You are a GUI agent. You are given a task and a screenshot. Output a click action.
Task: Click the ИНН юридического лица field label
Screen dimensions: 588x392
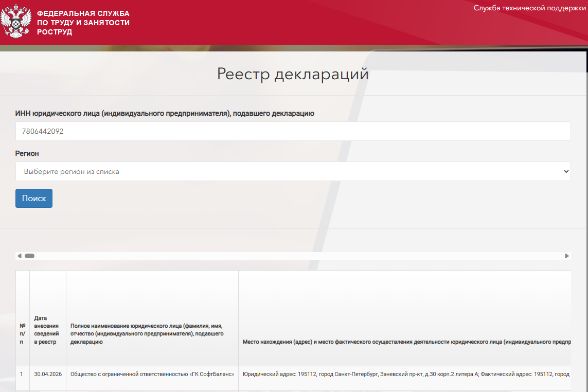coord(165,113)
